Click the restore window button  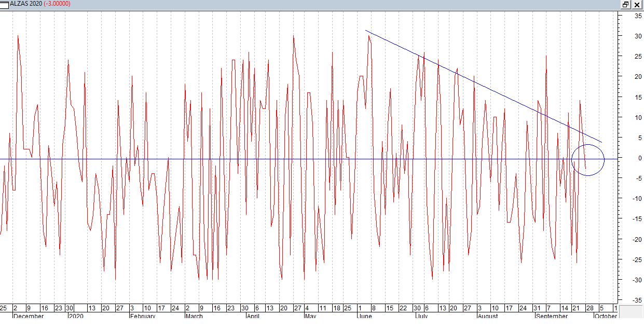click(626, 4)
